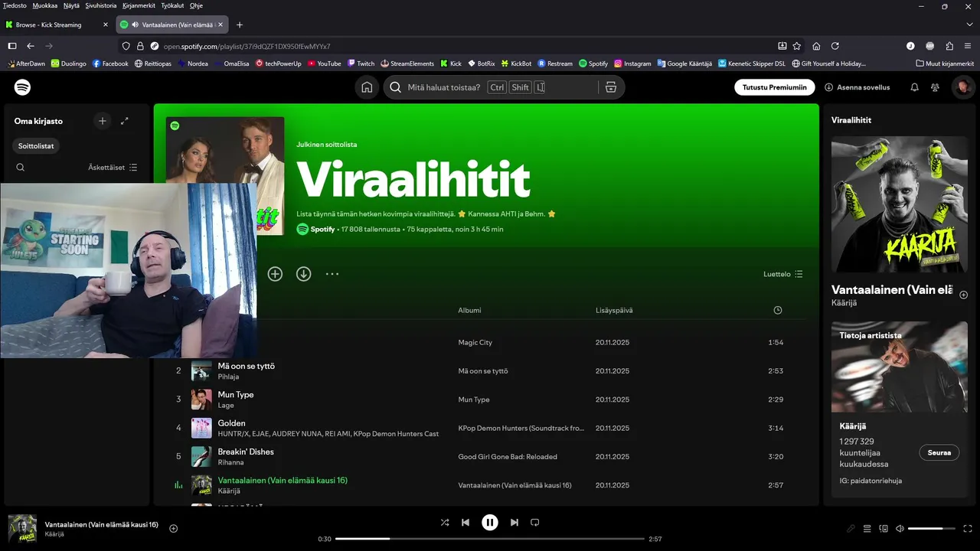The height and width of the screenshot is (551, 980).
Task: Open more options for Viraalihitit playlist
Action: (x=332, y=274)
